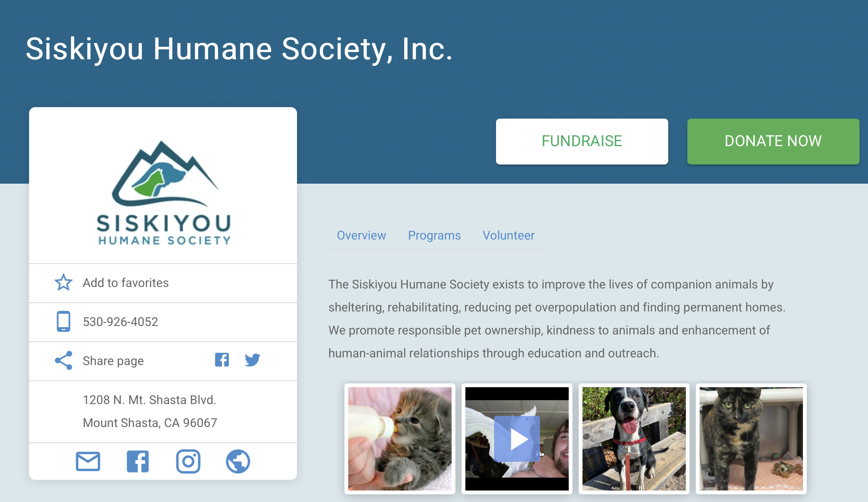Visit the organization's Facebook profile icon
Viewport: 868px width, 502px height.
(138, 461)
